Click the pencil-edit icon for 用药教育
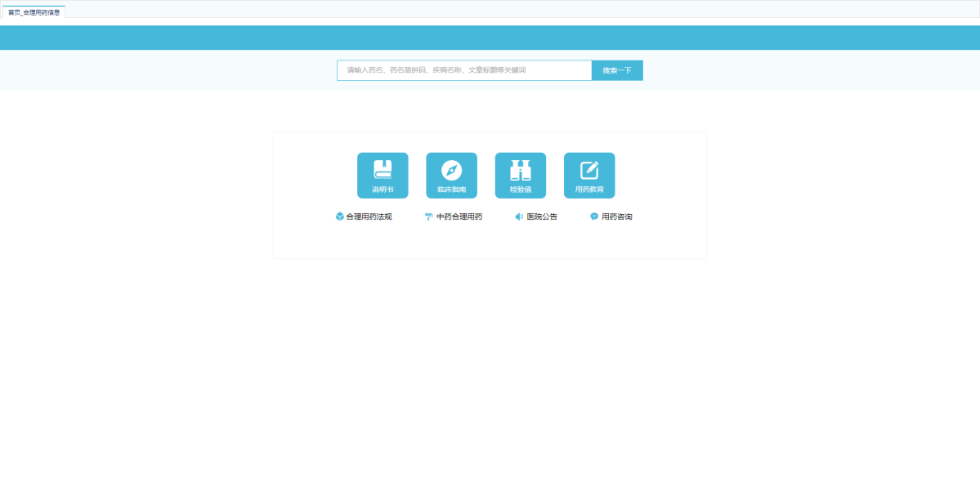 tap(589, 170)
